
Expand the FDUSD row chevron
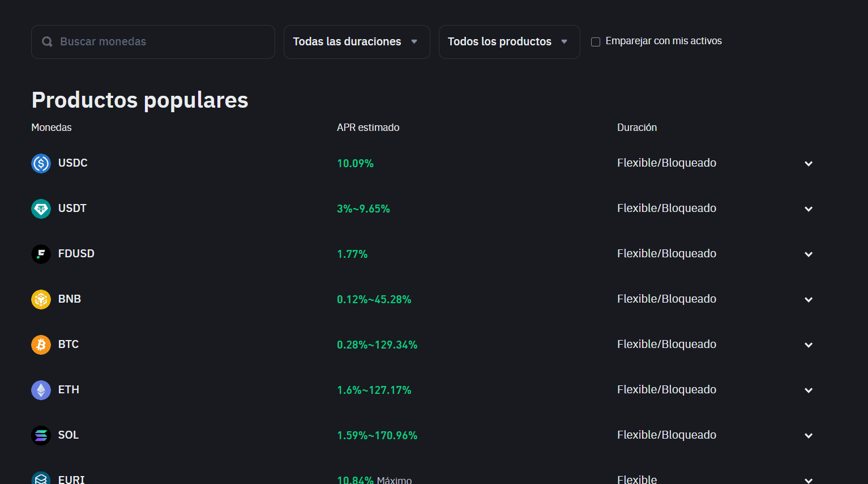tap(809, 254)
